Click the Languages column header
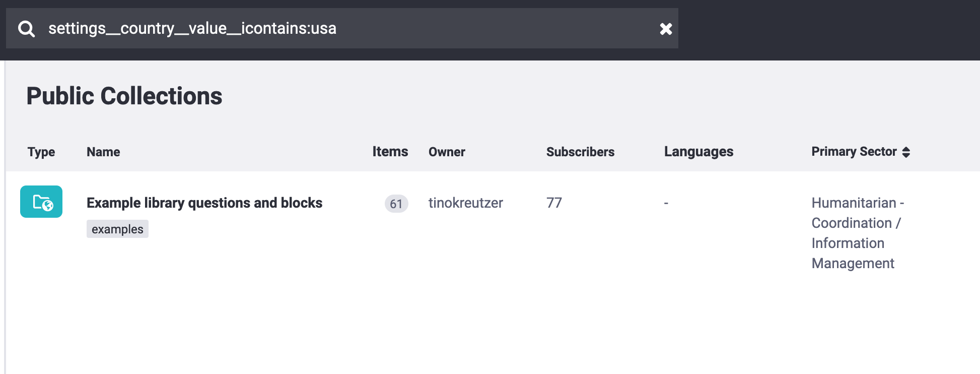Image resolution: width=980 pixels, height=374 pixels. (x=698, y=152)
